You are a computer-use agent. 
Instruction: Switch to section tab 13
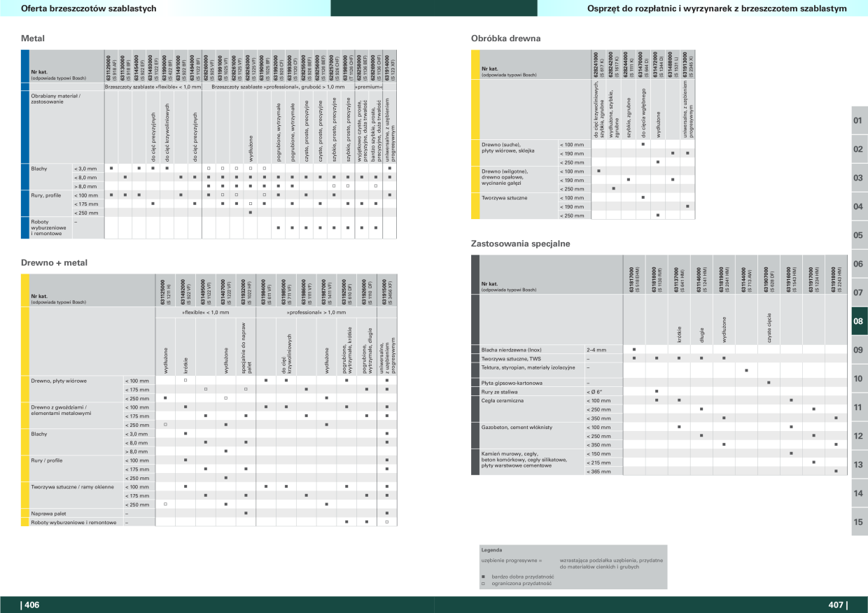pos(858,465)
